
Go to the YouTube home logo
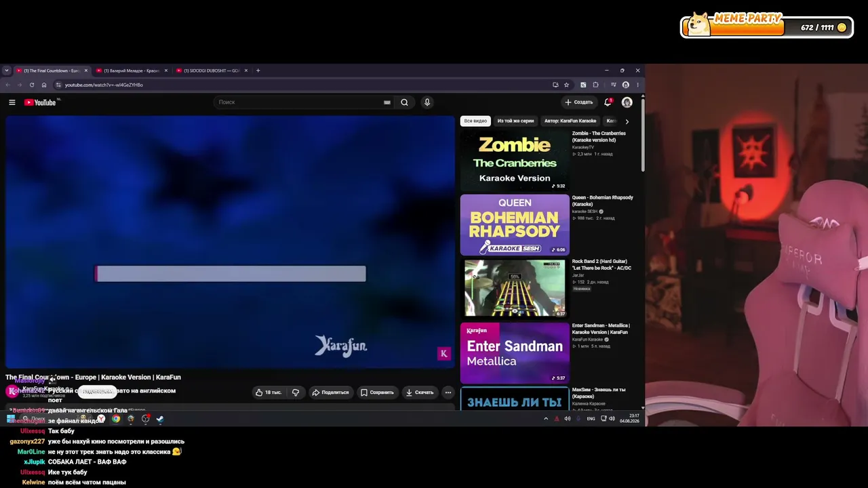pos(40,102)
